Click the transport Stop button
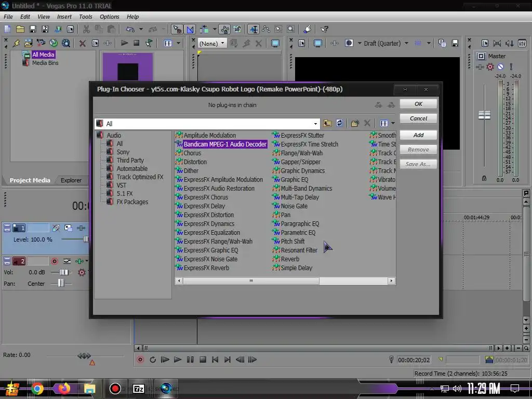Screen dimensions: 532x399 point(203,360)
